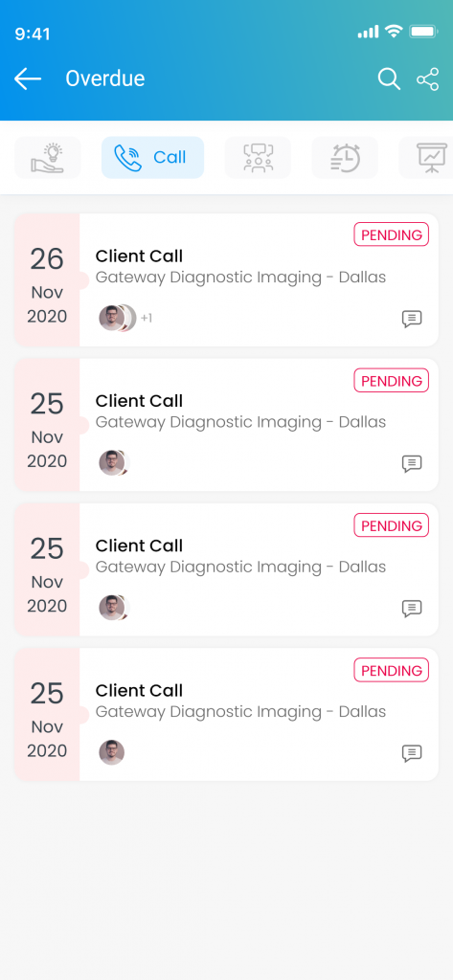Tap the +1 attendees indicator

pos(147,318)
